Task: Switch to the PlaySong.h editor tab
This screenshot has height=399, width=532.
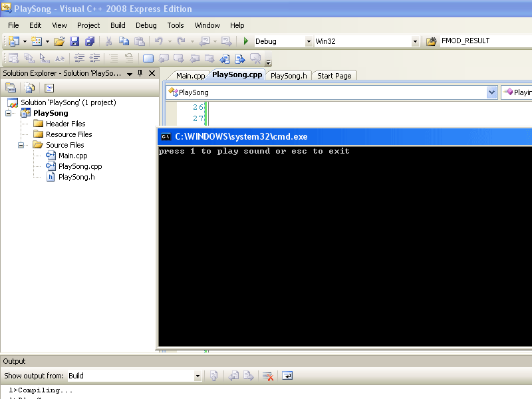Action: click(x=289, y=76)
